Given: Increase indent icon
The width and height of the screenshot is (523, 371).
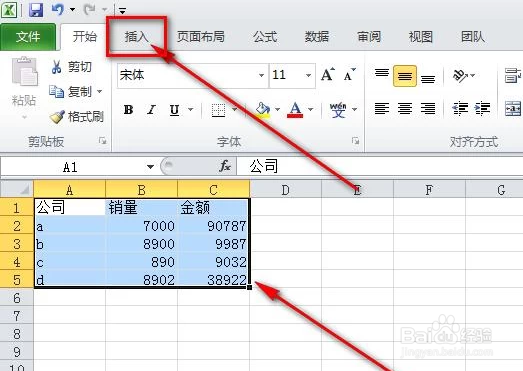Looking at the screenshot, I should point(482,109).
